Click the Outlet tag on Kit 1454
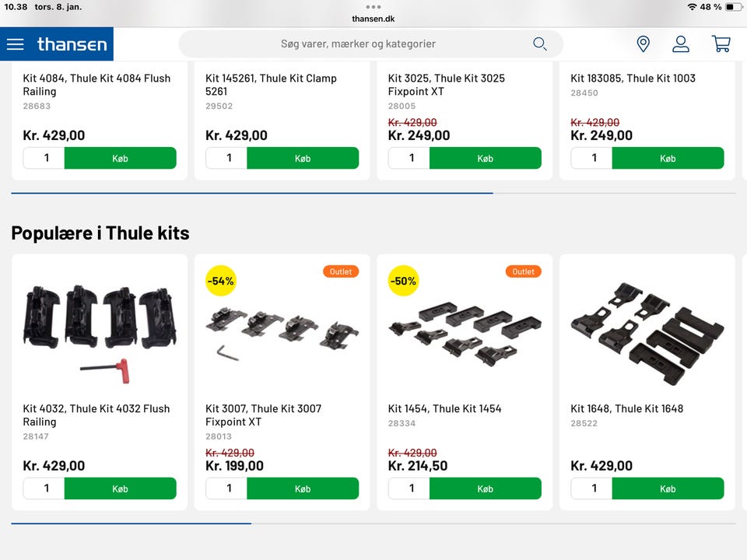Screen dimensions: 747x560 pos(523,271)
